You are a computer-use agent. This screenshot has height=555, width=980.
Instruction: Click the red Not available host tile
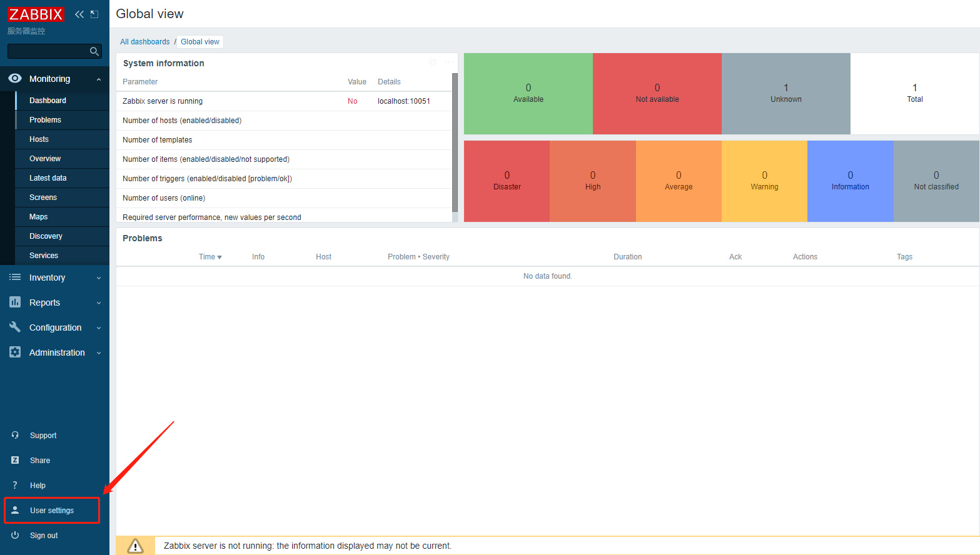[657, 94]
